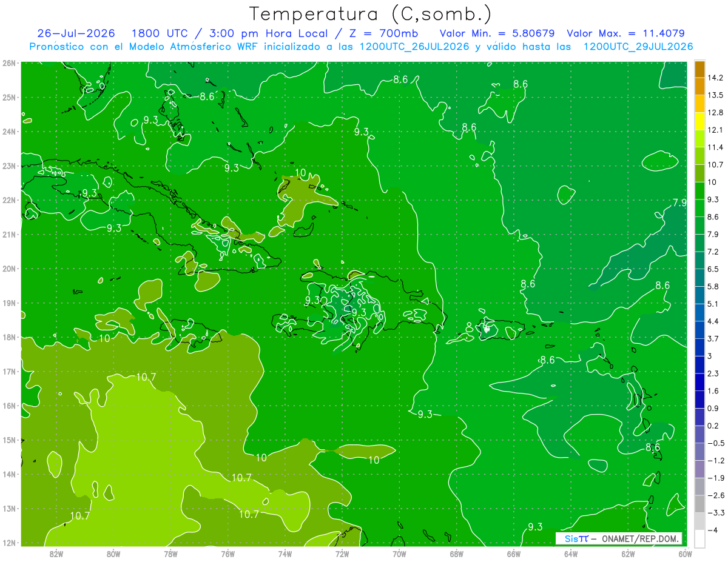The width and height of the screenshot is (728, 562).
Task: Click the '62W' longitude axis label
Action: pyautogui.click(x=628, y=554)
